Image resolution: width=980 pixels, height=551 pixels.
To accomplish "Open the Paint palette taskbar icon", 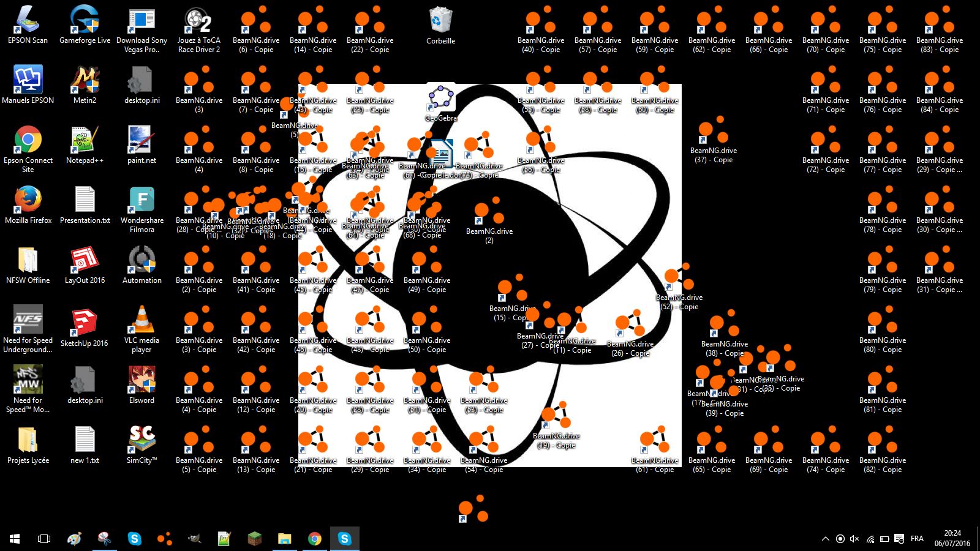I will (74, 539).
